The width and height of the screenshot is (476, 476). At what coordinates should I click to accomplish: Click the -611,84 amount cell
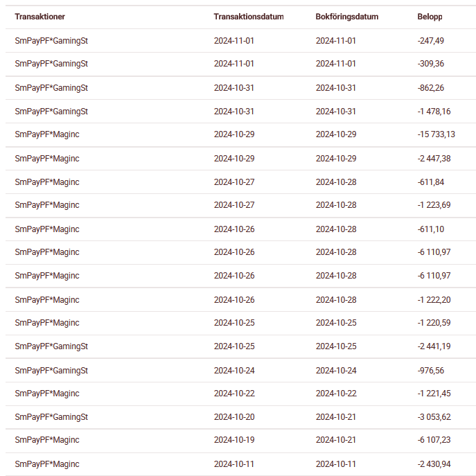431,182
